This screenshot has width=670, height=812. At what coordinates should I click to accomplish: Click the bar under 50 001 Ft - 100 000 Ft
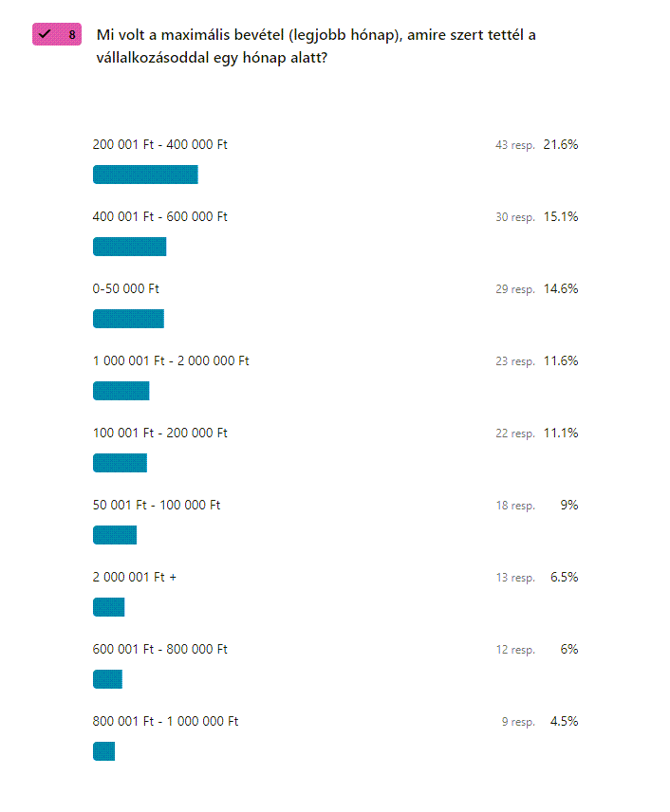tap(115, 535)
